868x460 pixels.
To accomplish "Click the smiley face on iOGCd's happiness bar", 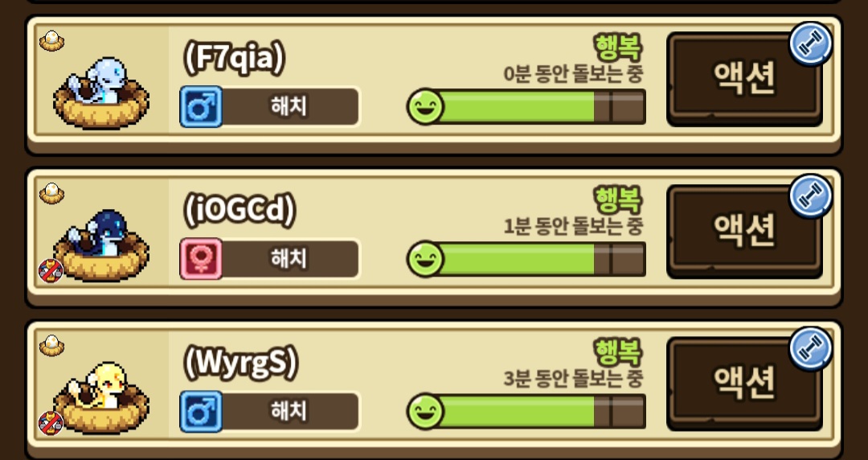I will (x=425, y=259).
